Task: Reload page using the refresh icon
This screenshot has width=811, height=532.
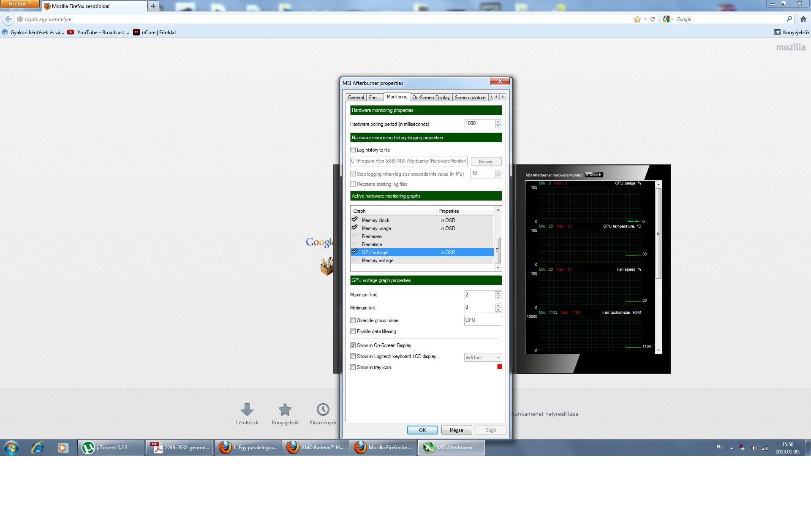Action: (653, 19)
